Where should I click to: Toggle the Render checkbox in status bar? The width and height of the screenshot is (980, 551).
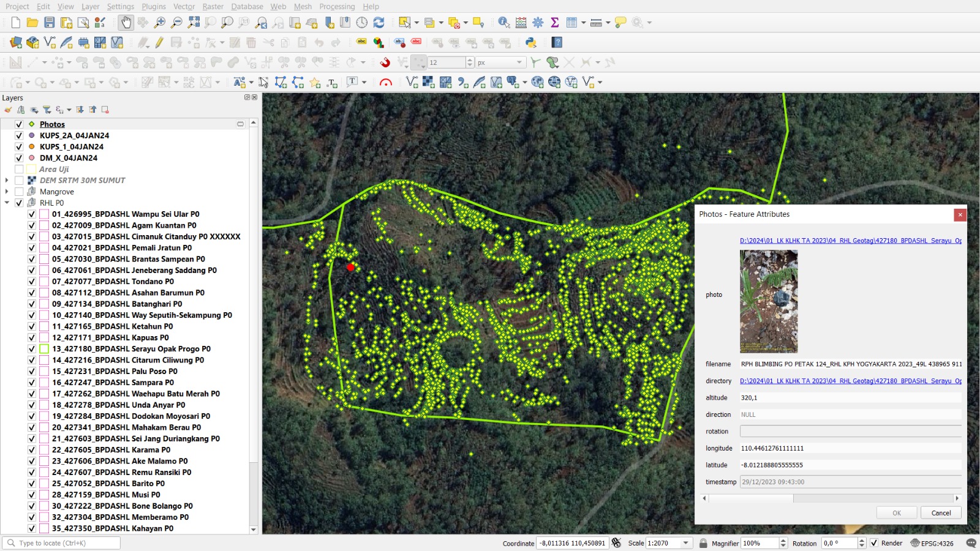pos(874,543)
